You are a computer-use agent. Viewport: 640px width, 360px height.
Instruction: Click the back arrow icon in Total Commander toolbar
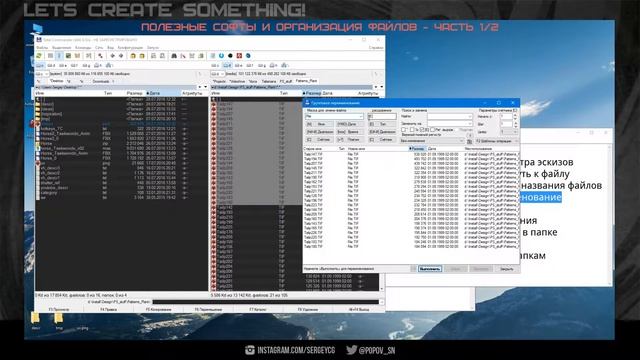click(112, 56)
